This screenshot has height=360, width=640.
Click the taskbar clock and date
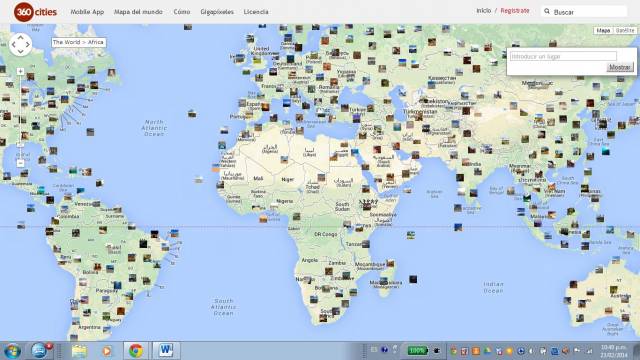click(x=614, y=351)
